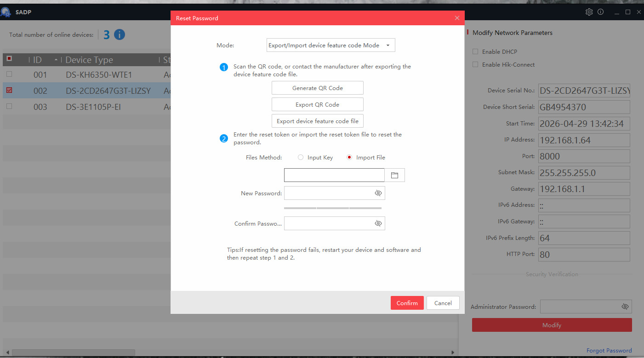The image size is (644, 358).
Task: Select device row DS-2CD2647G3T-LIZSY
Action: [86, 91]
